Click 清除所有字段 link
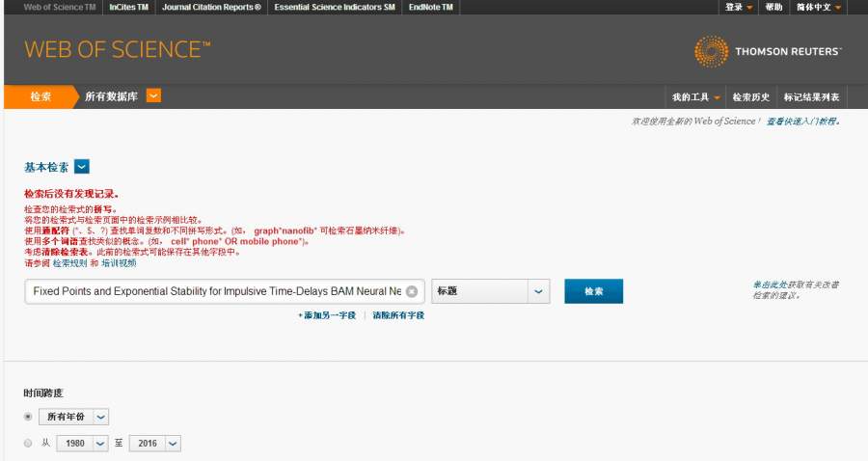 click(x=398, y=315)
